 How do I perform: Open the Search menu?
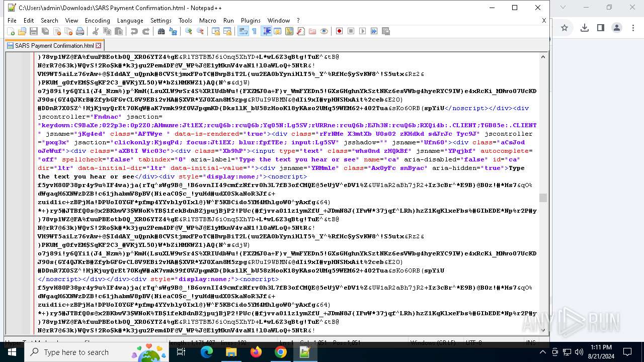(x=49, y=21)
